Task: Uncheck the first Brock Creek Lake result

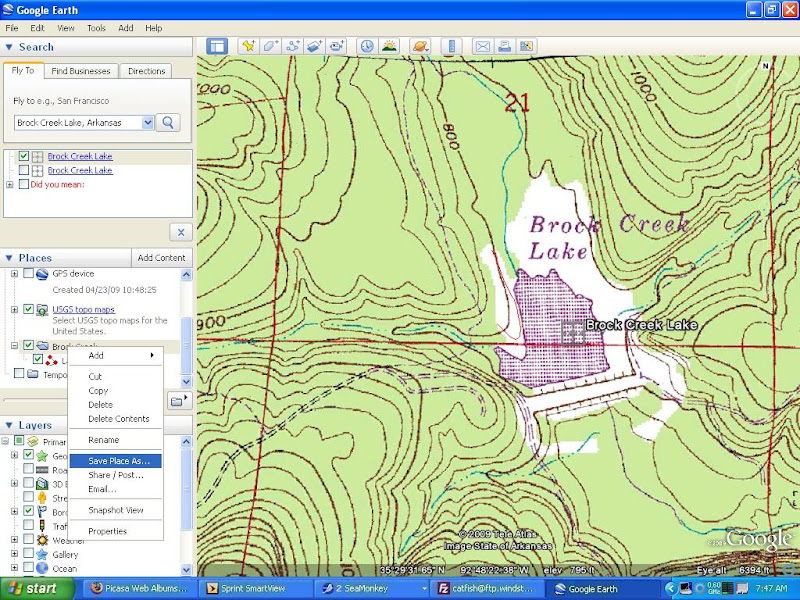Action: (24, 156)
